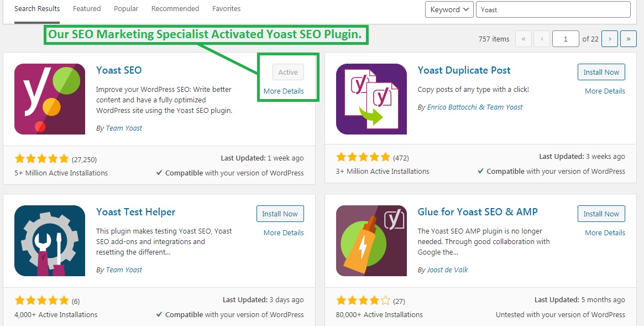The width and height of the screenshot is (644, 326).
Task: Open the Keyword search type dropdown
Action: [x=449, y=9]
